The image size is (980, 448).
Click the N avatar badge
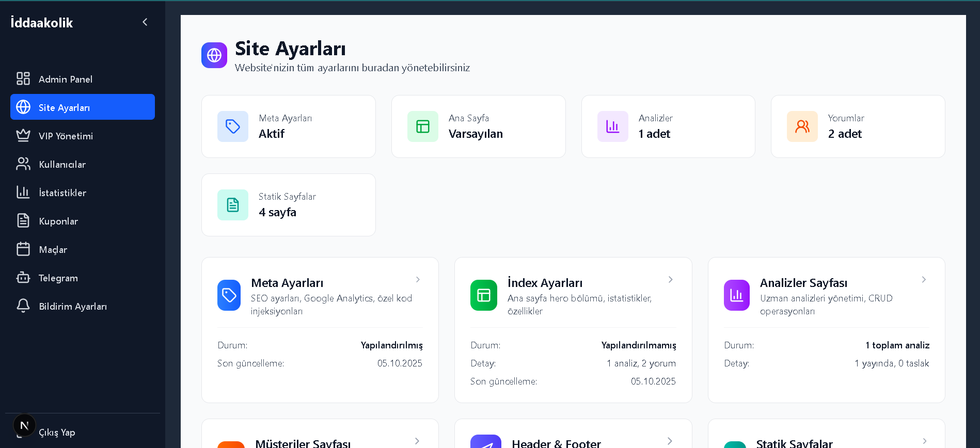coord(24,425)
